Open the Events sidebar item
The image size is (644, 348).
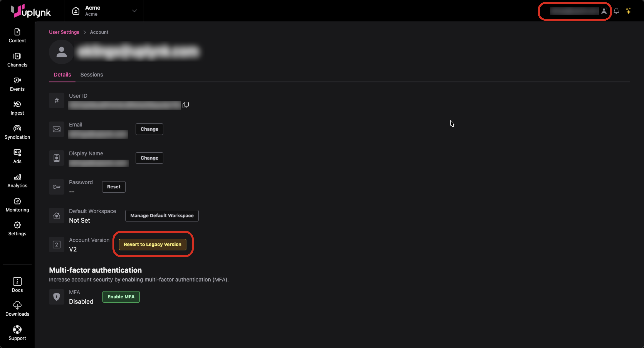point(17,84)
